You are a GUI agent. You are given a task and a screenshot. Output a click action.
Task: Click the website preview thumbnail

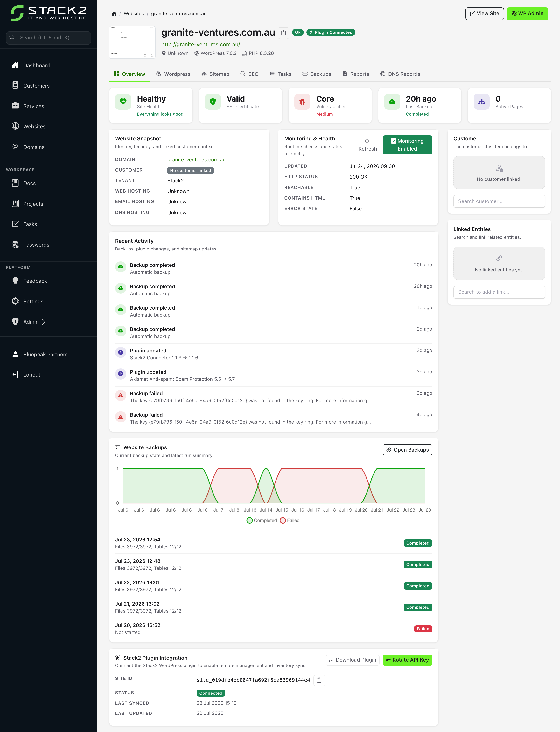(132, 42)
